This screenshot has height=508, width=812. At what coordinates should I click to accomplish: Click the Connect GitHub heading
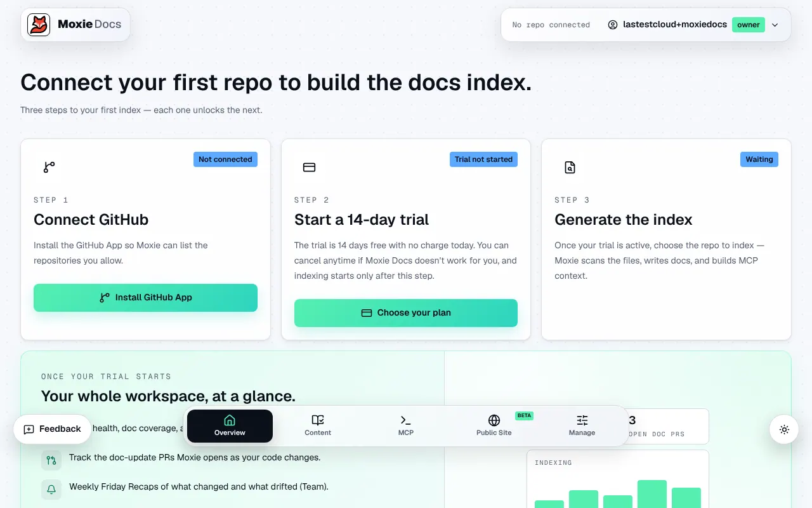(91, 220)
